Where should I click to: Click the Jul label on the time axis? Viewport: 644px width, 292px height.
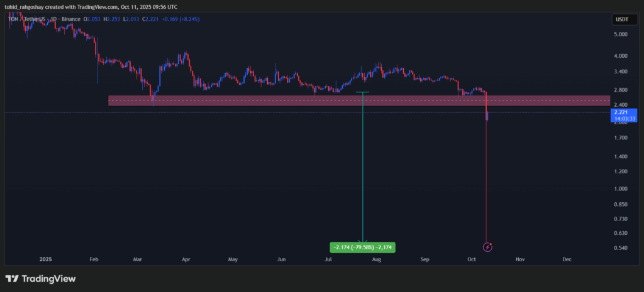[328, 259]
